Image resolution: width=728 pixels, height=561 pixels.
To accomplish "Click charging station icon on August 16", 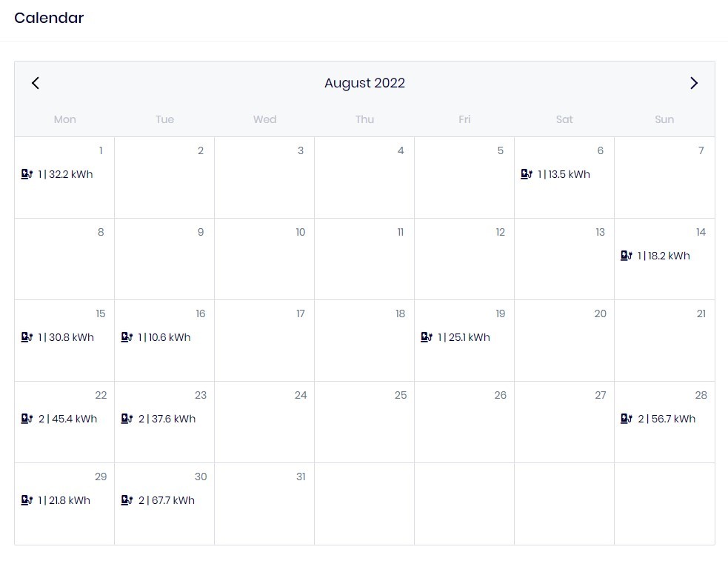I will click(x=127, y=337).
